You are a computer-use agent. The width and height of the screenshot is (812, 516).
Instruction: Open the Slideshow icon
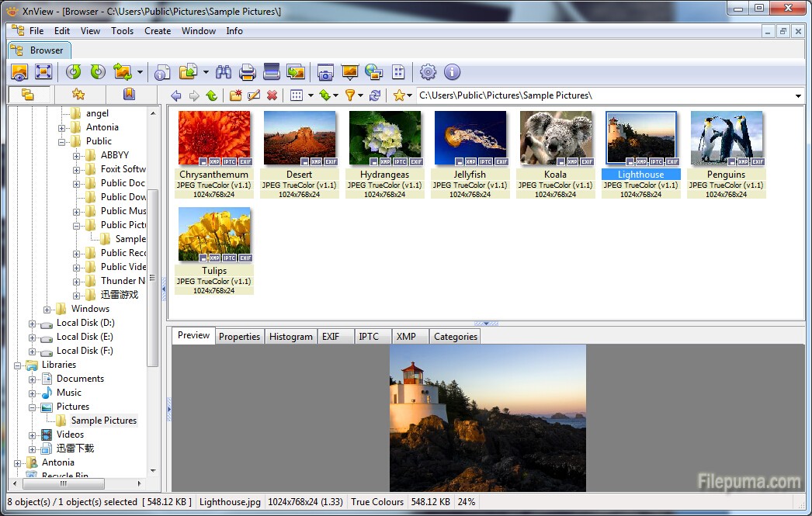click(x=350, y=72)
